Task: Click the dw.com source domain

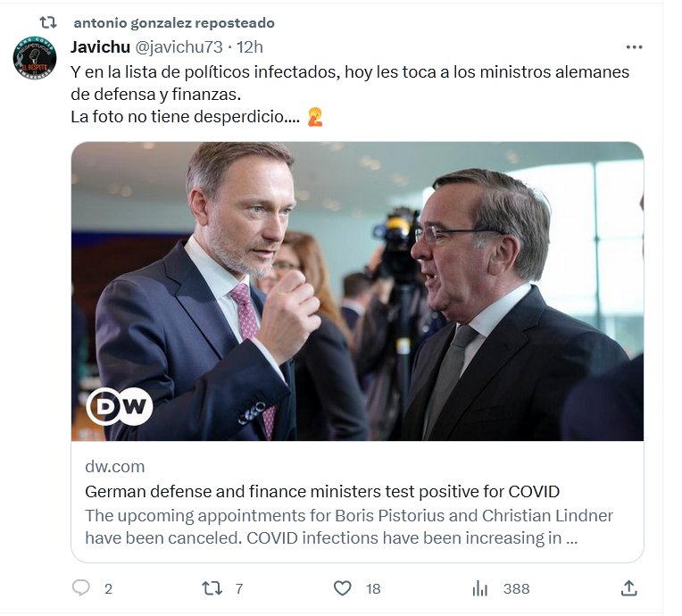Action: click(x=114, y=466)
